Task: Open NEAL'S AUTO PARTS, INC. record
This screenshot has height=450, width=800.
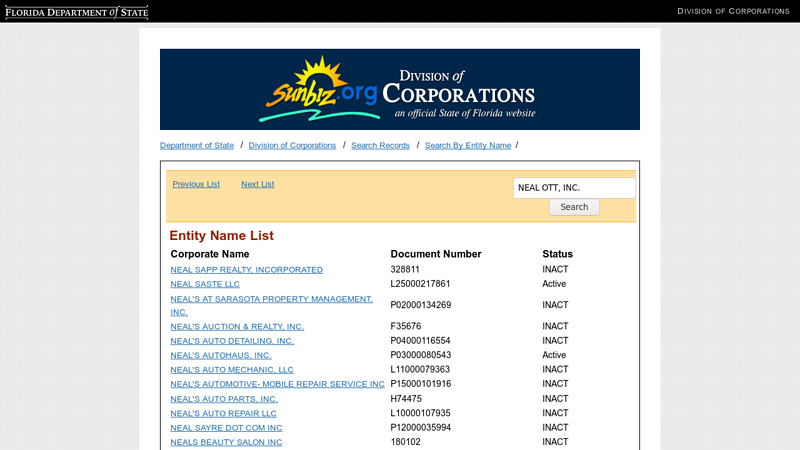Action: click(224, 399)
